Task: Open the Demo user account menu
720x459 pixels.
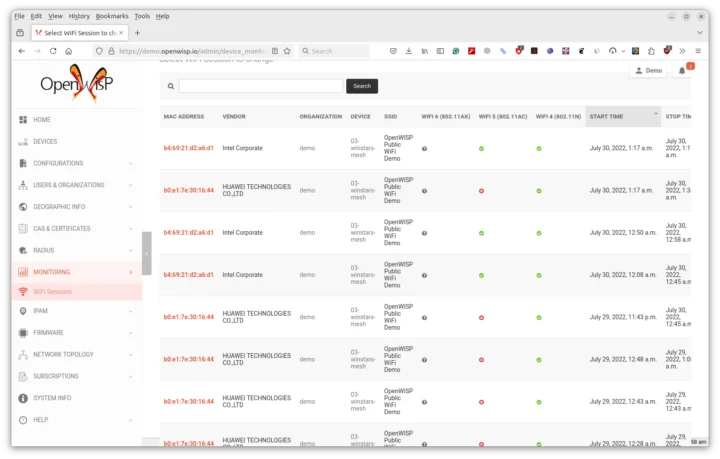Action: point(648,71)
